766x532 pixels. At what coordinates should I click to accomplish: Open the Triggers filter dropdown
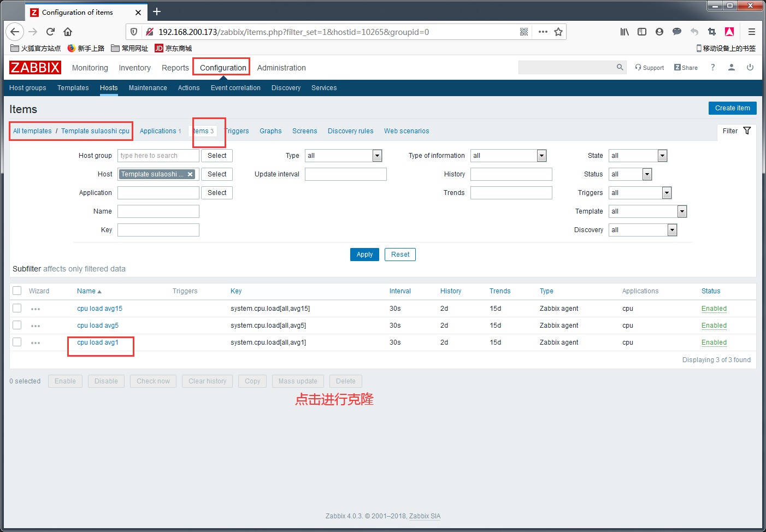pos(640,193)
